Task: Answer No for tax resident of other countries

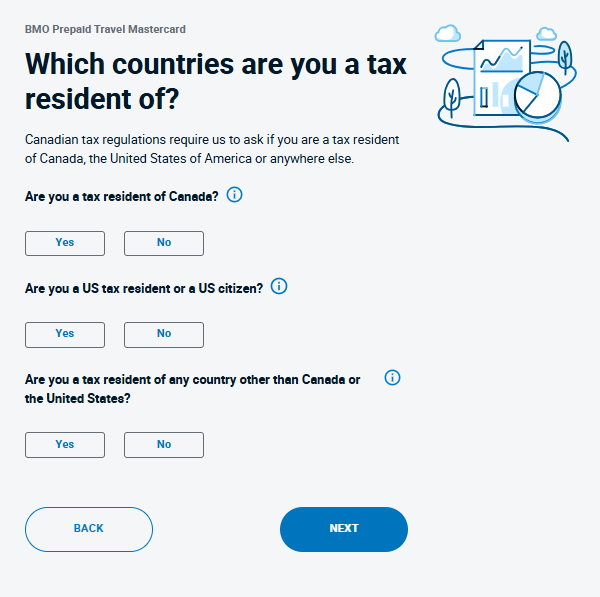Action: point(164,445)
